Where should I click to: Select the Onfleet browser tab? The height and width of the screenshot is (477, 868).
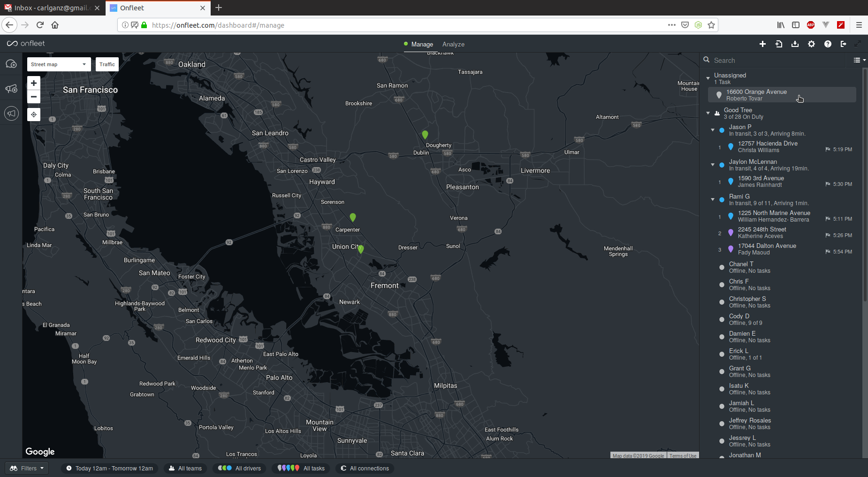pos(158,8)
